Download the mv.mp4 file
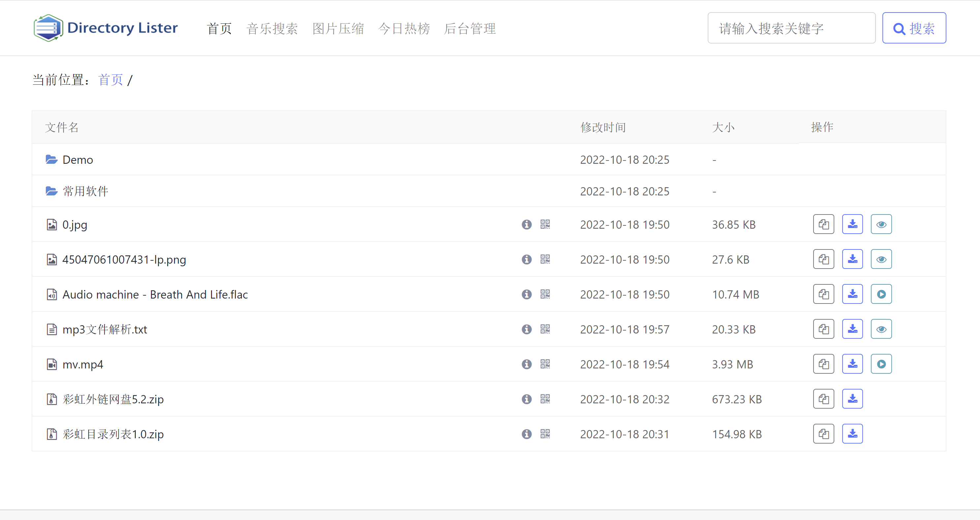This screenshot has width=980, height=520. coord(852,364)
